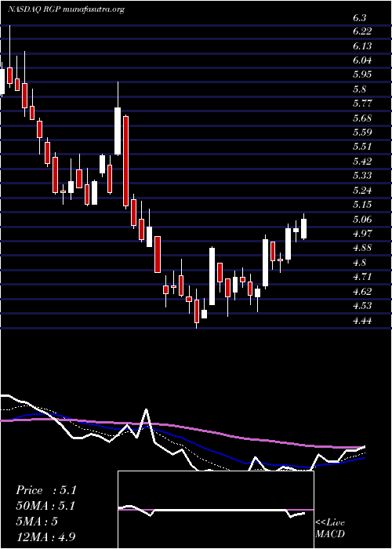This screenshot has height=549, width=392.
Task: Click the '5MA : 5' readout
Action: point(37,522)
